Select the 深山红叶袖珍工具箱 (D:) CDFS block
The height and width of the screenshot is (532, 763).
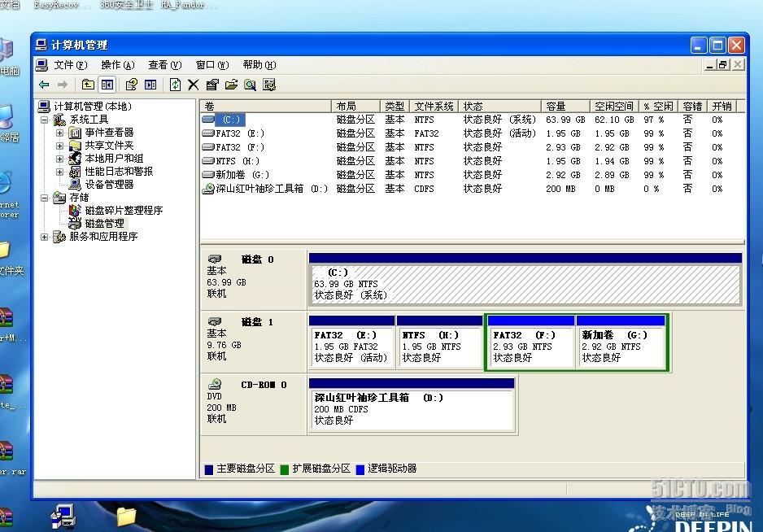pos(412,405)
